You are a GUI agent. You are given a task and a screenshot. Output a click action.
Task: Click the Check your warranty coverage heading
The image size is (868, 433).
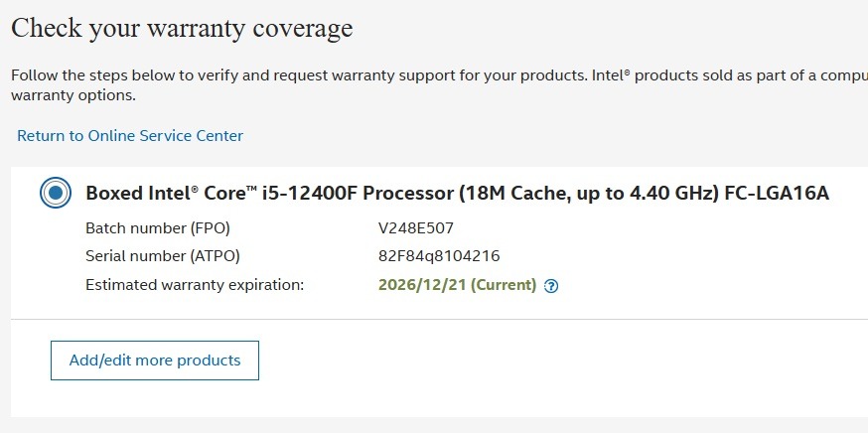click(182, 28)
